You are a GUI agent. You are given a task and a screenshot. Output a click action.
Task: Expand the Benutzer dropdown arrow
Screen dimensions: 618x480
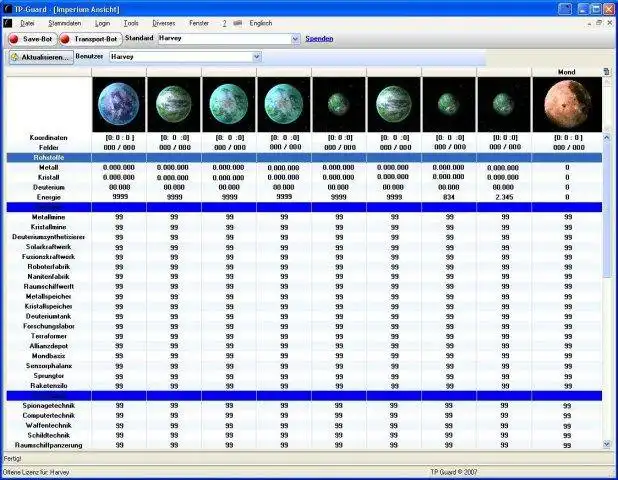pos(257,57)
